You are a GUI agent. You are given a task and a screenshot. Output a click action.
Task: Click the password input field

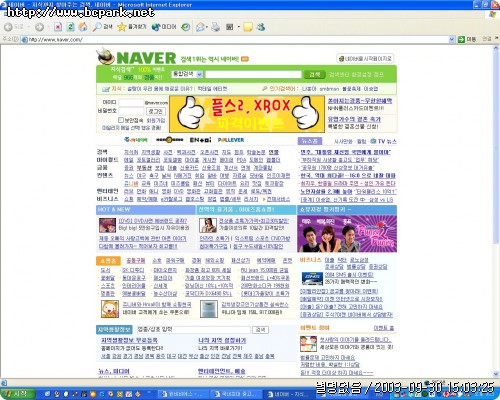click(131, 111)
